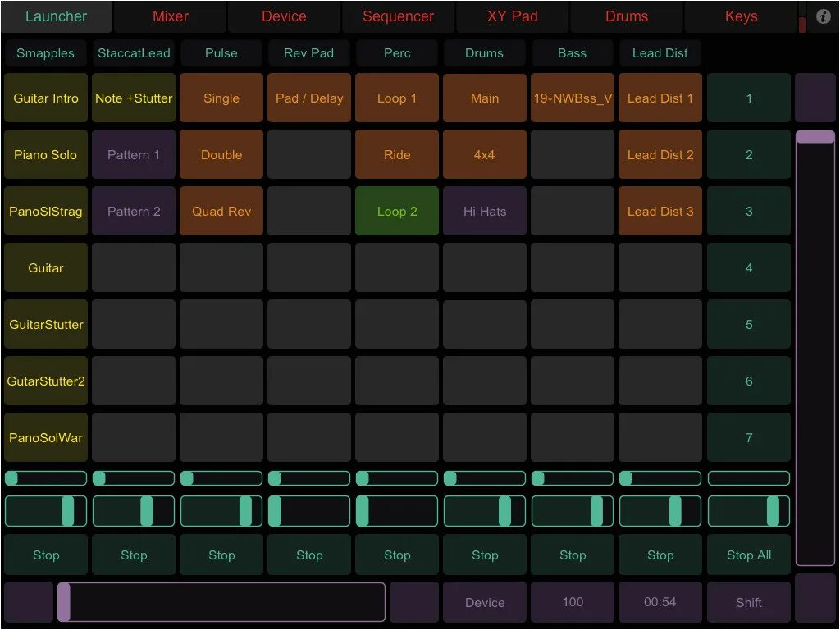The height and width of the screenshot is (630, 840).
Task: Switch to the Mixer tab
Action: pyautogui.click(x=171, y=16)
